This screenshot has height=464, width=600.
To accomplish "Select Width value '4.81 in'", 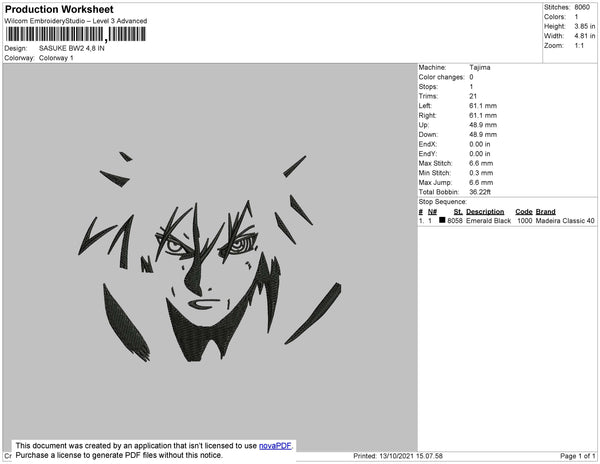I will [x=584, y=36].
